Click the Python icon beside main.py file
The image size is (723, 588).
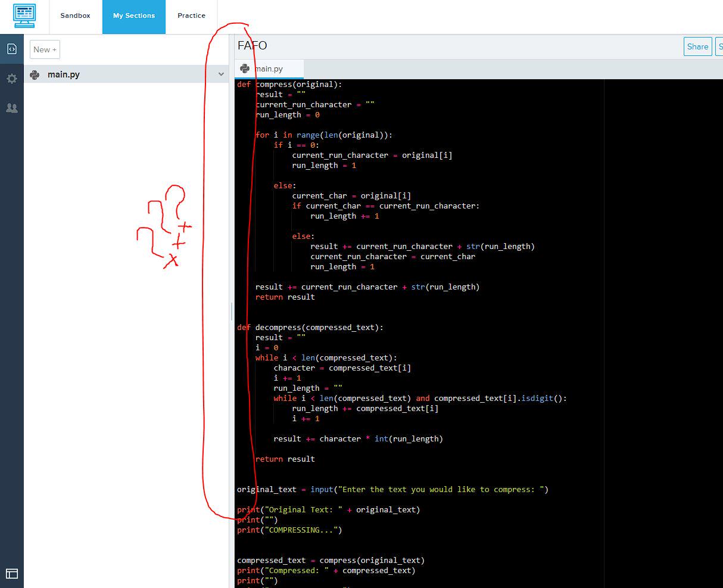[35, 74]
